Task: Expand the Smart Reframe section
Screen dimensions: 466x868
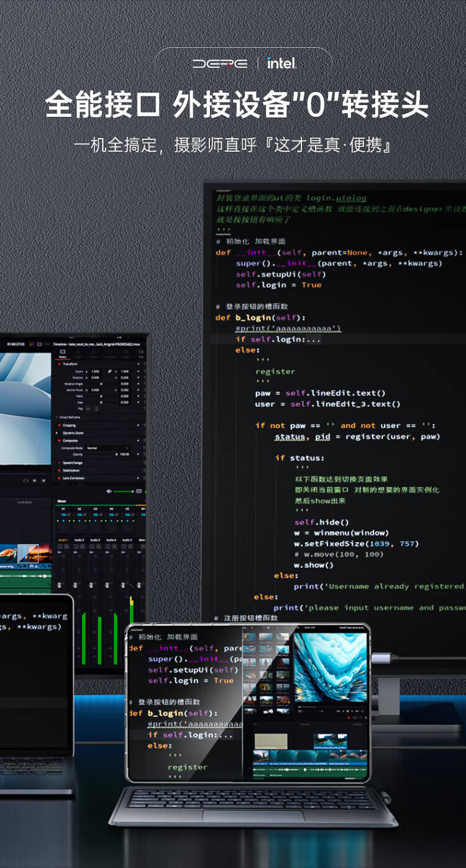Action: pyautogui.click(x=68, y=417)
